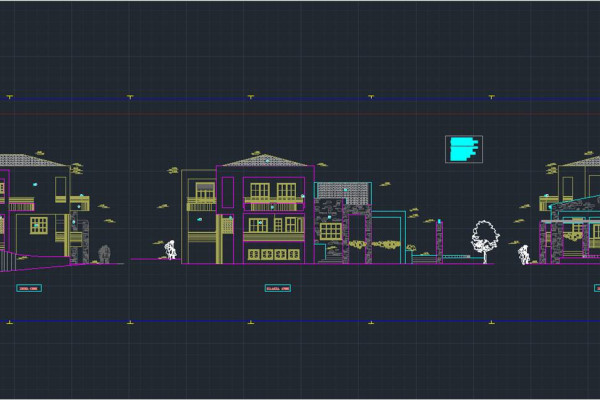The height and width of the screenshot is (400, 600).
Task: Select the center building's hipped roof
Action: point(266,161)
